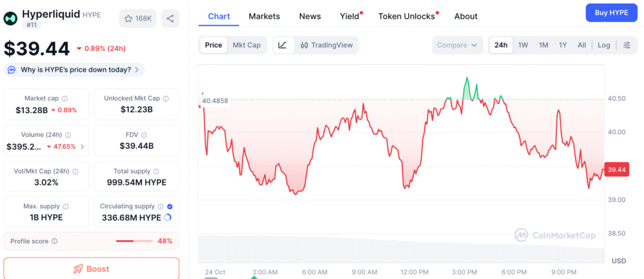Screen dimensions: 644x279
Task: Switch to the Token Unlocks tab
Action: tap(406, 16)
